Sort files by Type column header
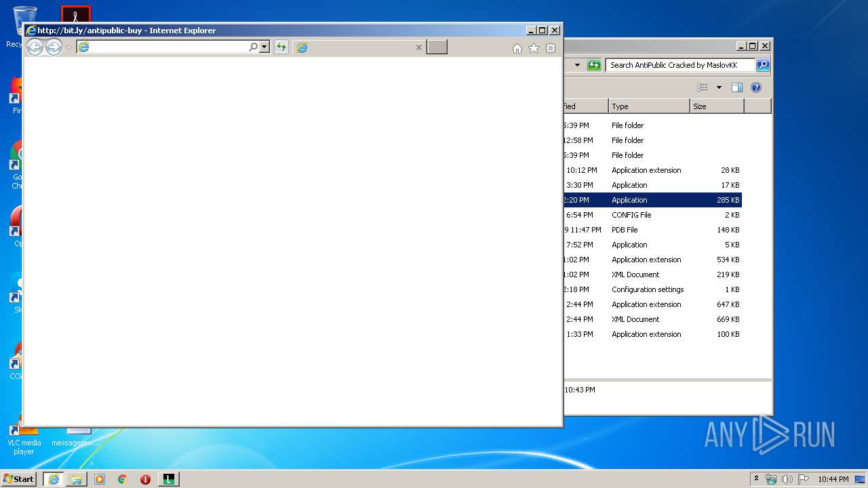This screenshot has width=868, height=488. (x=649, y=106)
